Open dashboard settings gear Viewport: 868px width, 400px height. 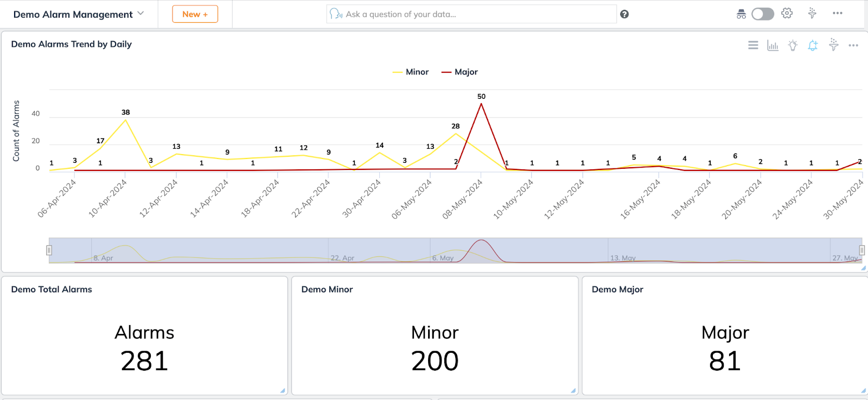[x=787, y=14]
